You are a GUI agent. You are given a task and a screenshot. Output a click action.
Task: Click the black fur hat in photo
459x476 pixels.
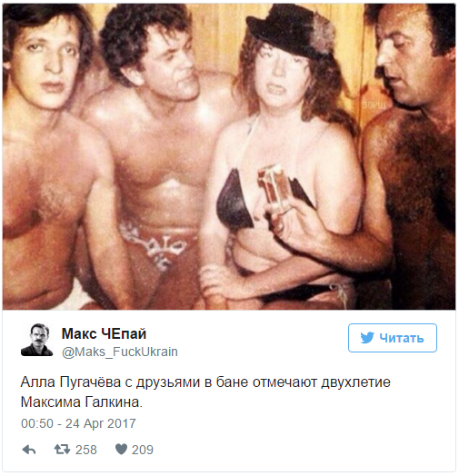(x=292, y=30)
